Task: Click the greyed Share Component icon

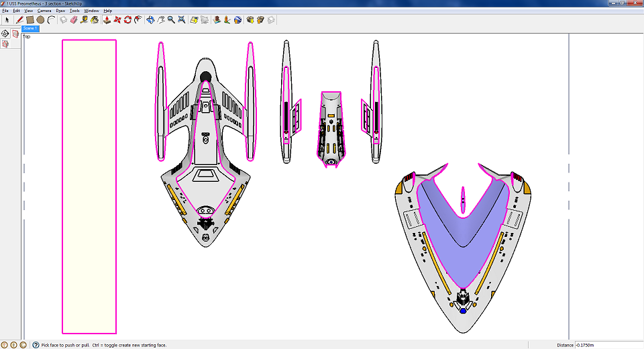Action: [x=271, y=19]
